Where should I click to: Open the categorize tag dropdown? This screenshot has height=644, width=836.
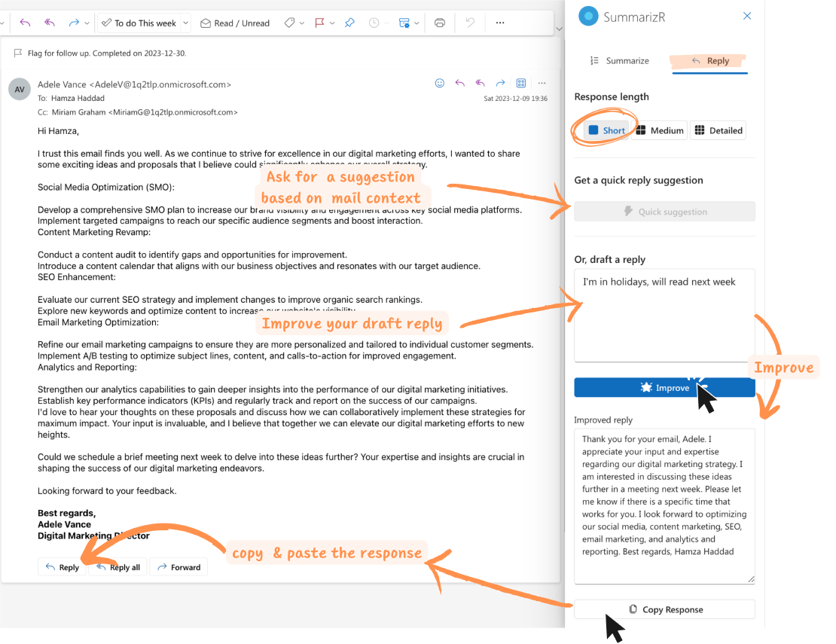[302, 23]
